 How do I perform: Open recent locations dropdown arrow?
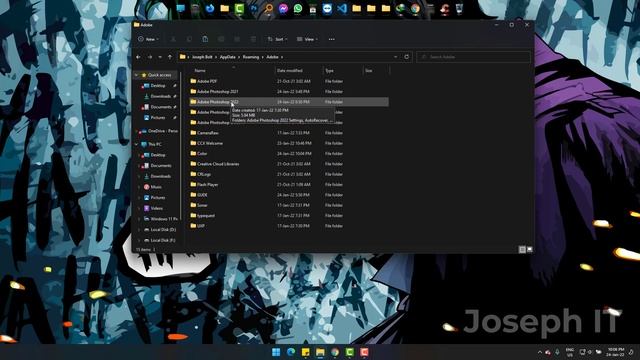tap(160, 57)
